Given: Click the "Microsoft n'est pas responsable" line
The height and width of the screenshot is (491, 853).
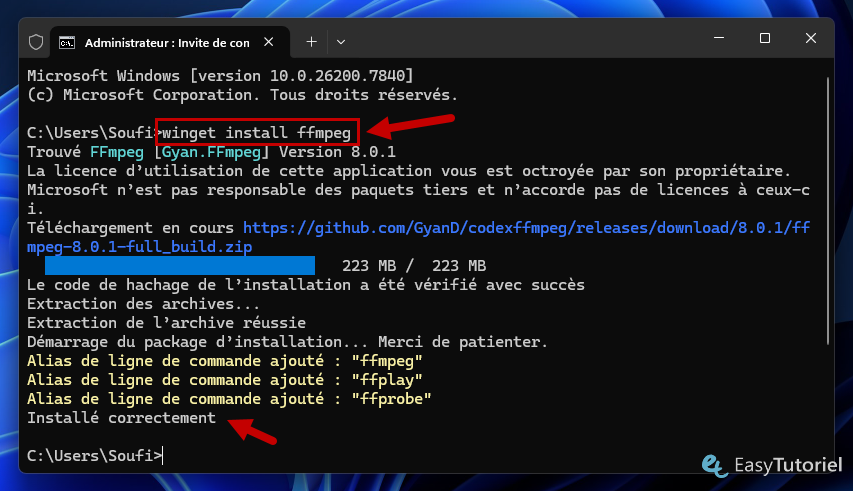Looking at the screenshot, I should (418, 199).
